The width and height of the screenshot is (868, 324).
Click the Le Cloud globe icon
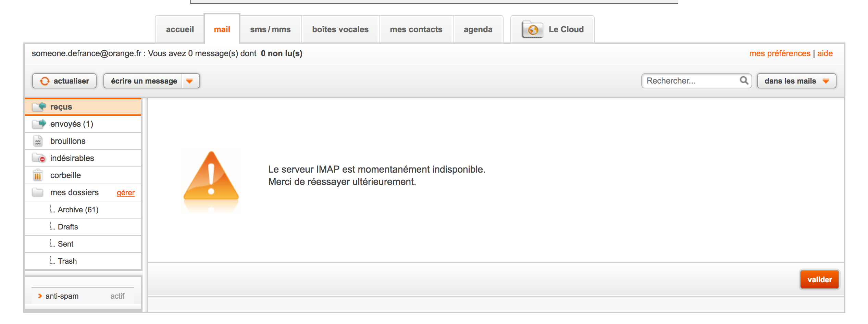532,30
